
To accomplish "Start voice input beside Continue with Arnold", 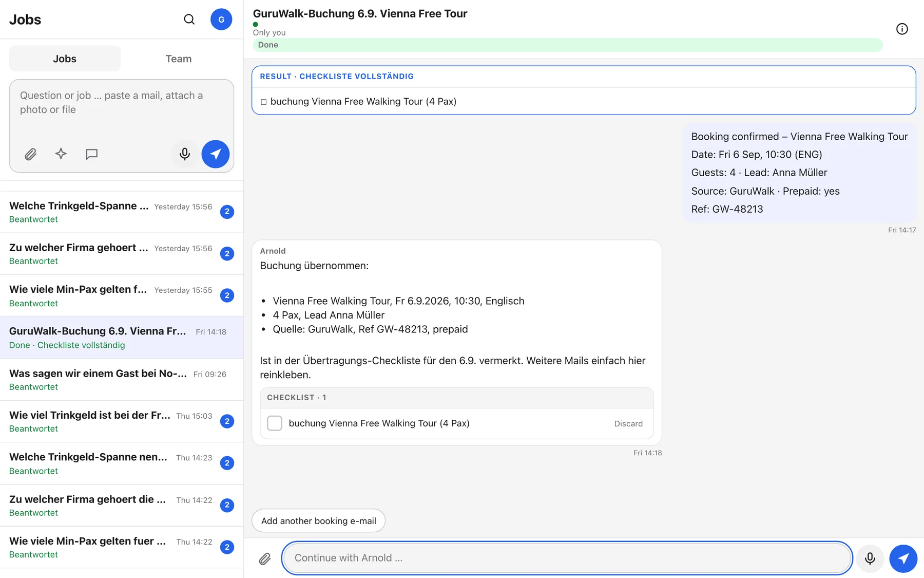I will (x=870, y=558).
